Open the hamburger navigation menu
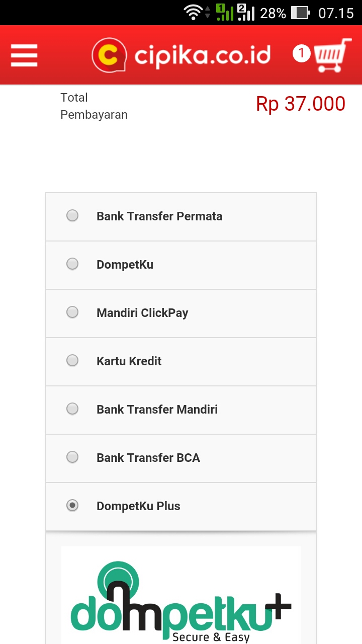 point(24,55)
